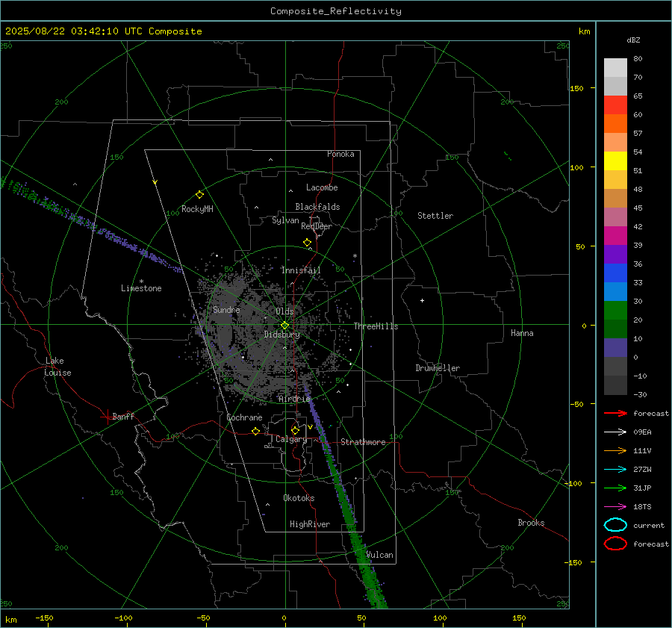Click the Ponoka label on map
Image resolution: width=672 pixels, height=628 pixels.
click(340, 154)
